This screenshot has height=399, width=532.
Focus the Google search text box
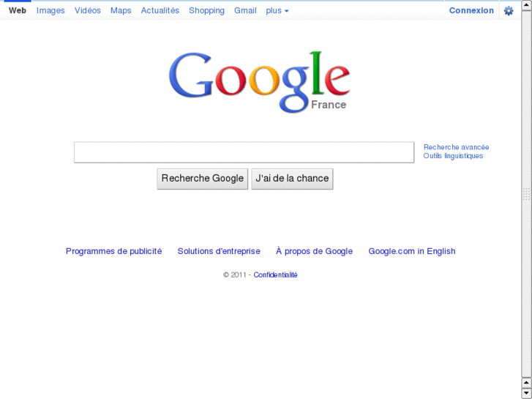(x=244, y=152)
